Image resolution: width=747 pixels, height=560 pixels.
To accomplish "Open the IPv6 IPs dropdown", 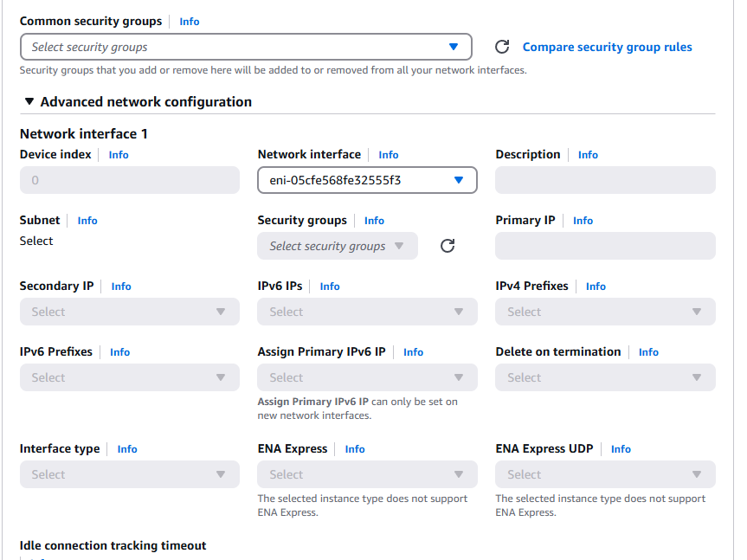I will pos(367,312).
